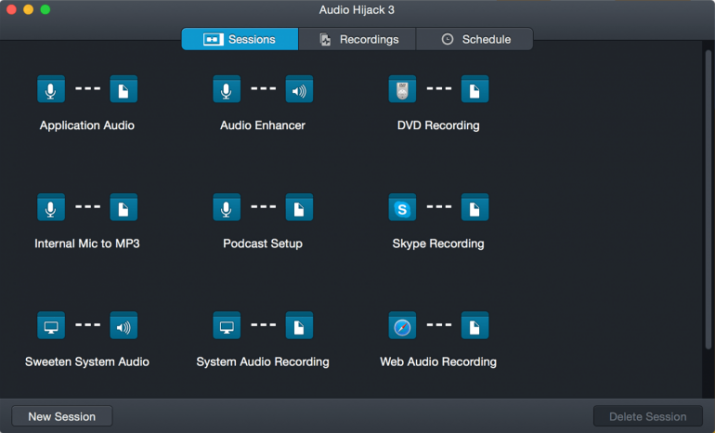Click the file recorder icon of Web Audio Recording
The width and height of the screenshot is (715, 433).
click(475, 325)
